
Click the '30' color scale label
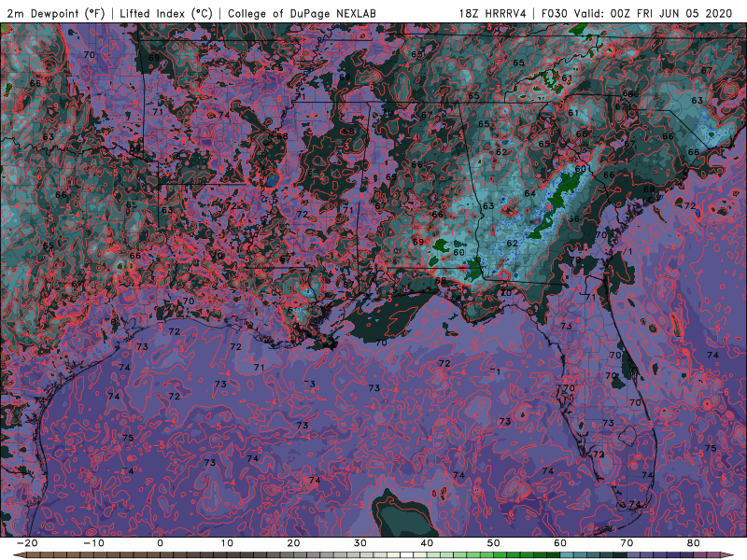coord(360,543)
